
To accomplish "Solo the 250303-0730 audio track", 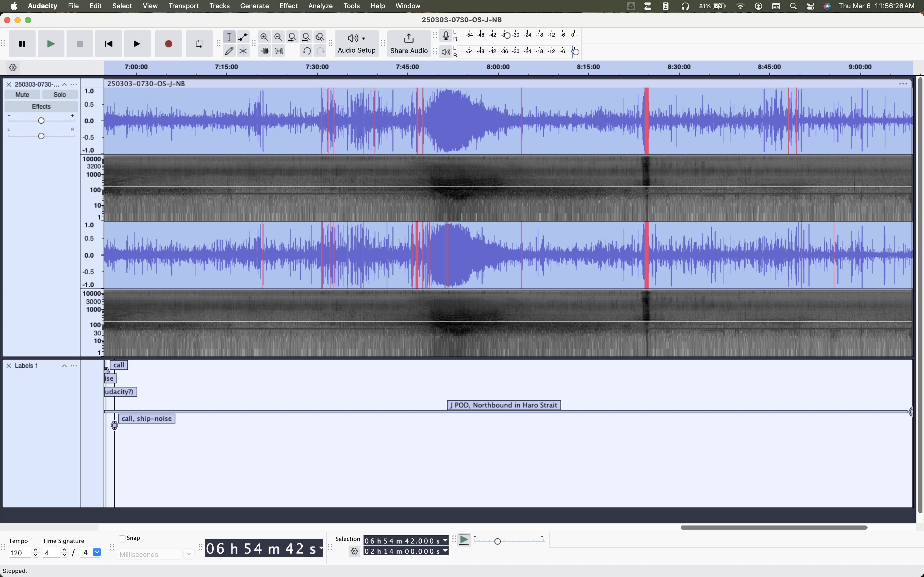I will [x=60, y=95].
